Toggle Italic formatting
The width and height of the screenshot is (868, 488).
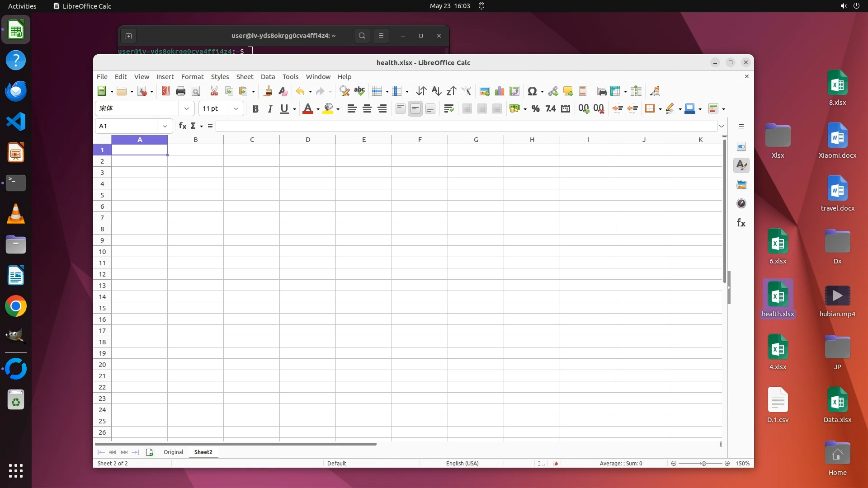coord(270,108)
